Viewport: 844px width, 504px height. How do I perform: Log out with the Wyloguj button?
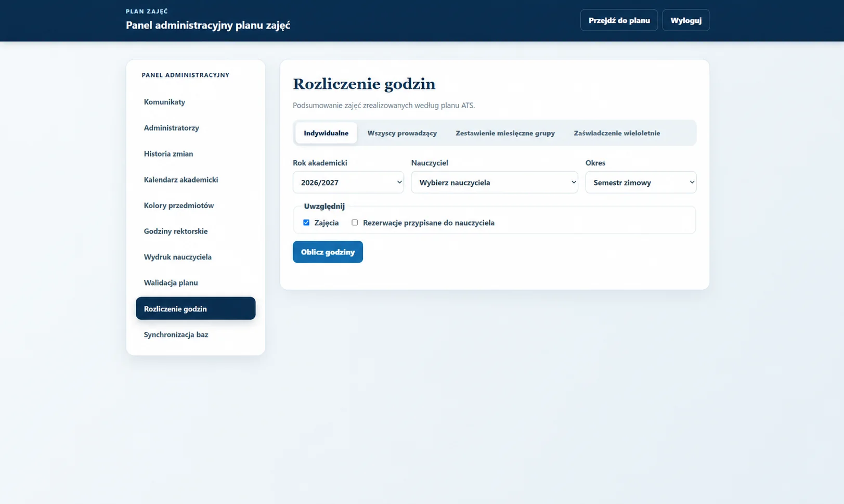686,20
